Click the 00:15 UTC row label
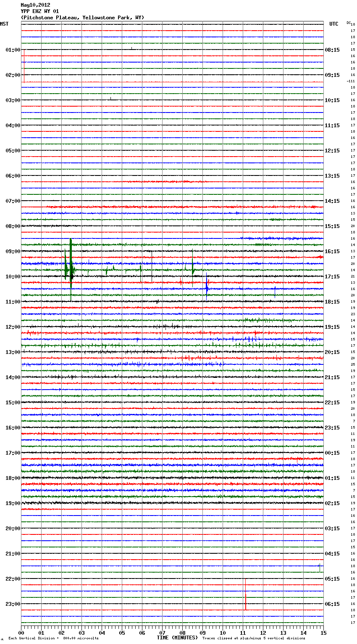Image resolution: width=357 pixels, height=644 pixels. (332, 453)
